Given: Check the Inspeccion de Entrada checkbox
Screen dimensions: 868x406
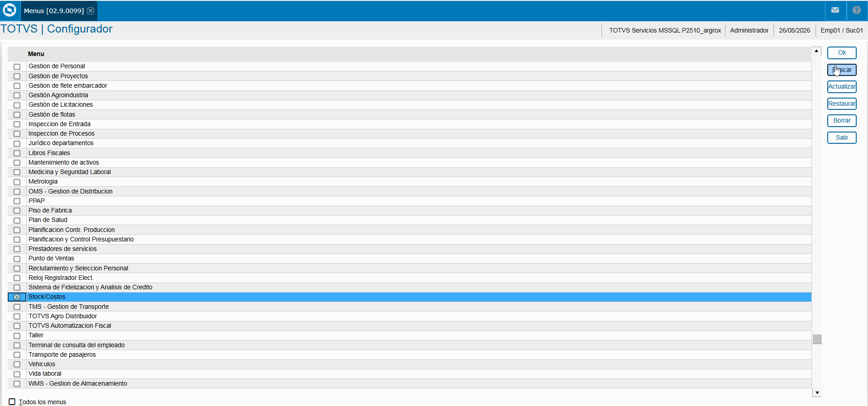Looking at the screenshot, I should pos(17,124).
